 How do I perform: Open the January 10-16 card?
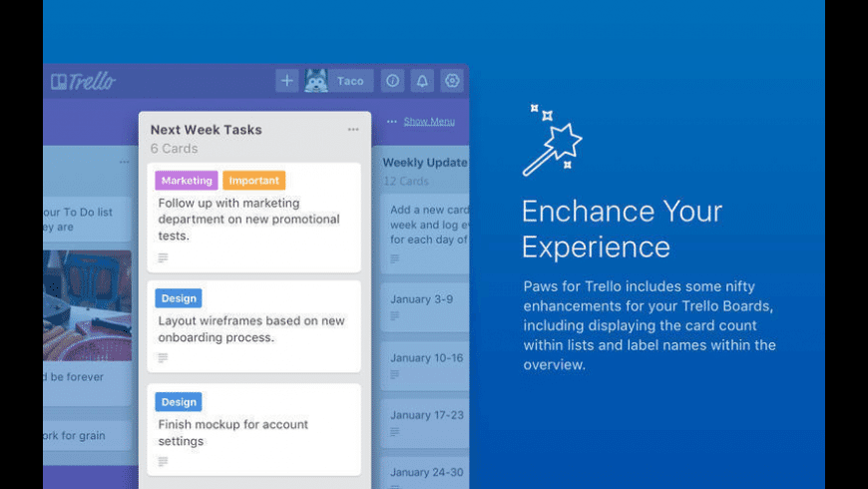click(425, 366)
